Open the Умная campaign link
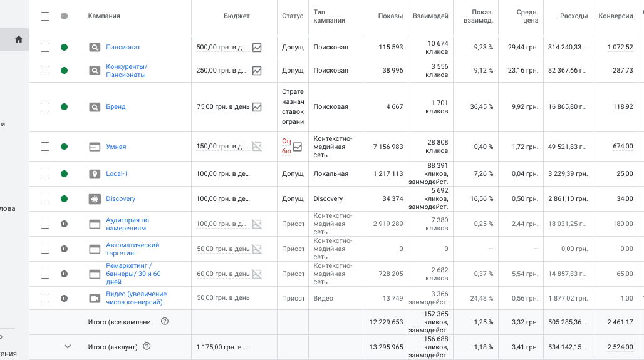 [x=117, y=147]
